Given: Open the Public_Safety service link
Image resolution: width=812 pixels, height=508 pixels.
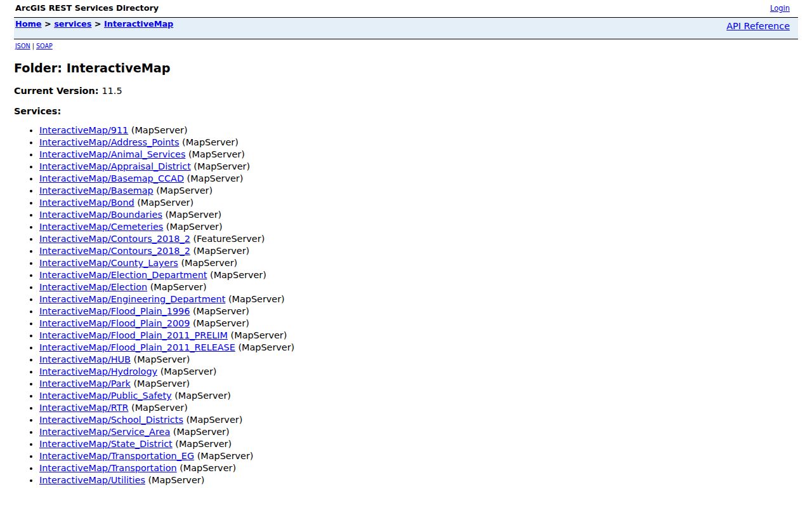Looking at the screenshot, I should click(105, 396).
